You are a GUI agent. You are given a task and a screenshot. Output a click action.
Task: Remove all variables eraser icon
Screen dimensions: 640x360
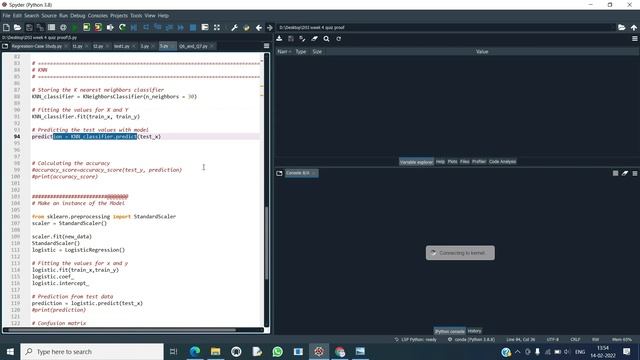tap(314, 39)
